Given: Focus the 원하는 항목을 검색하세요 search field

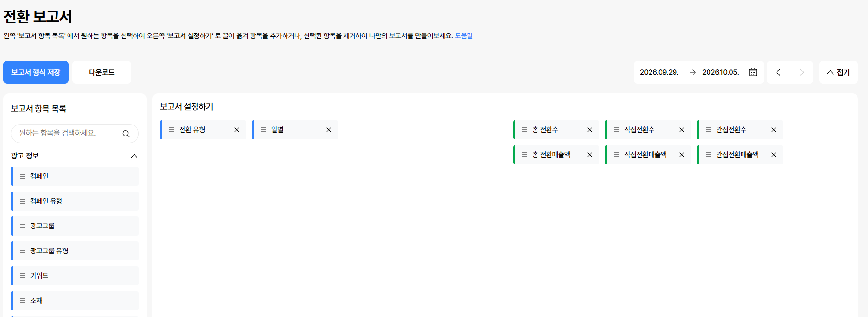Looking at the screenshot, I should point(75,134).
